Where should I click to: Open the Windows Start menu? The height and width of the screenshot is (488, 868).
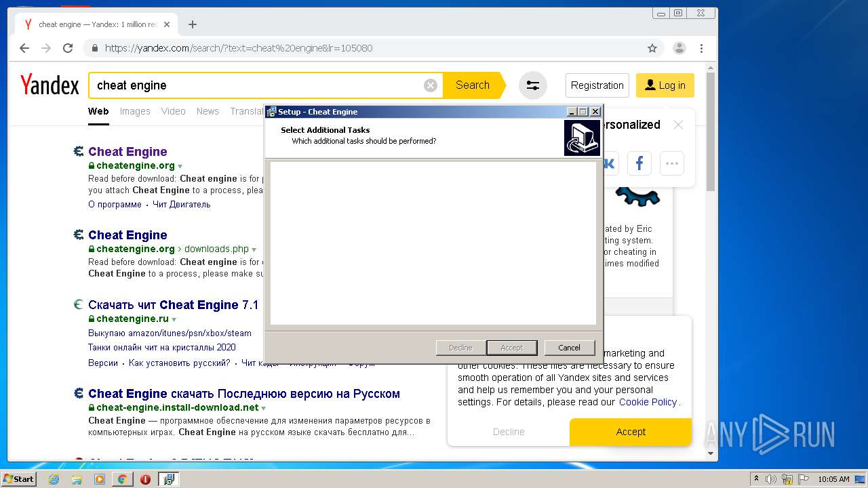pos(18,479)
